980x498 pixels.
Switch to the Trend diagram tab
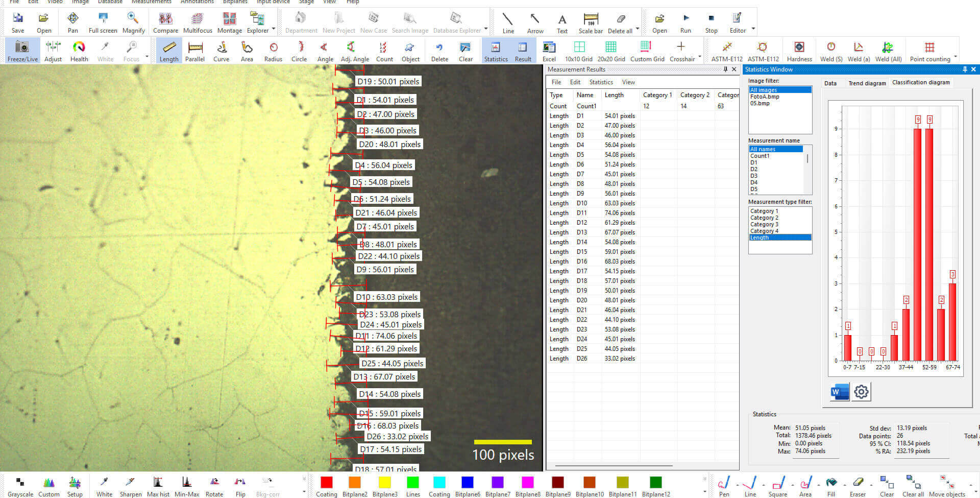pos(867,83)
